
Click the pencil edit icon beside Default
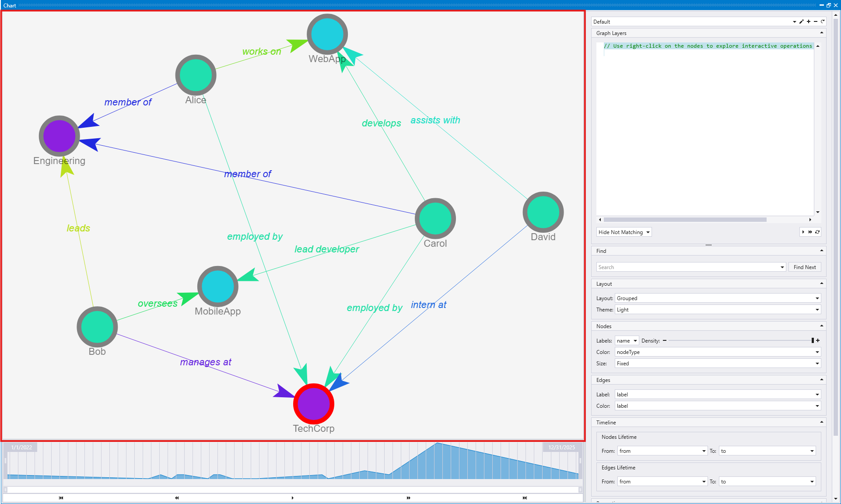[x=802, y=21]
